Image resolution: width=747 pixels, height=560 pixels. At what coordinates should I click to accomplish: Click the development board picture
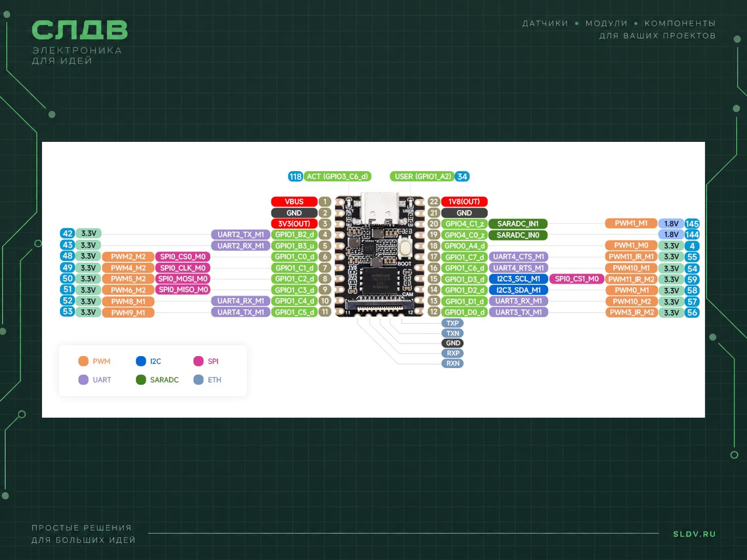pos(379,254)
